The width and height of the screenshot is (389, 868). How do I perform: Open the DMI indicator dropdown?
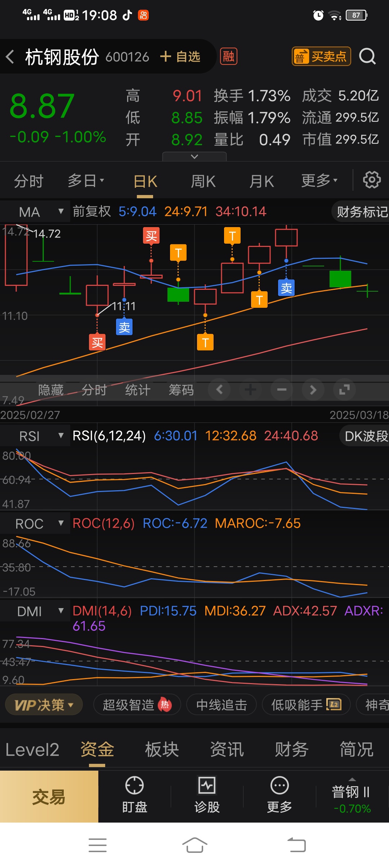coord(35,611)
